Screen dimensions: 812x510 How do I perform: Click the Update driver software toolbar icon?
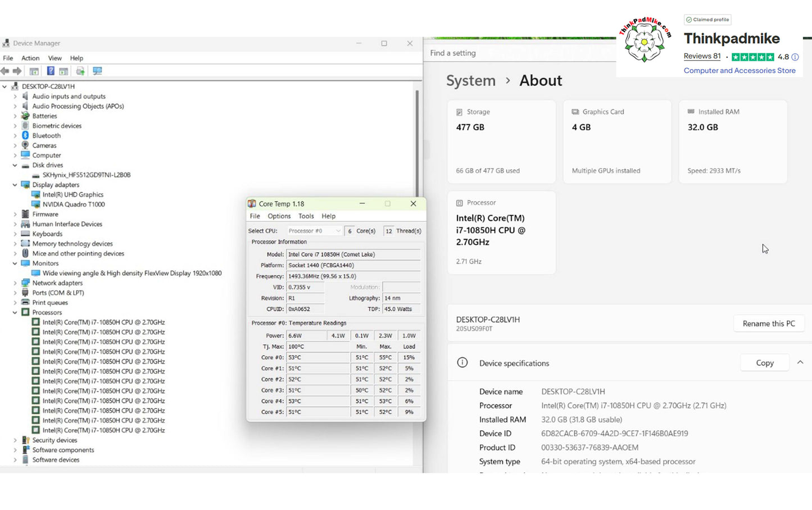80,71
